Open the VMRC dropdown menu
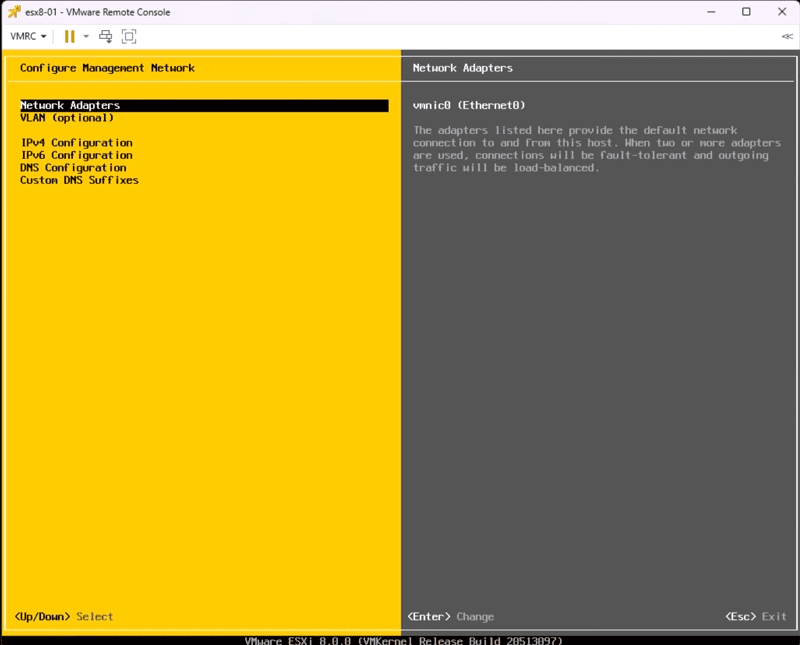Screen dimensions: 800x645 (29, 36)
